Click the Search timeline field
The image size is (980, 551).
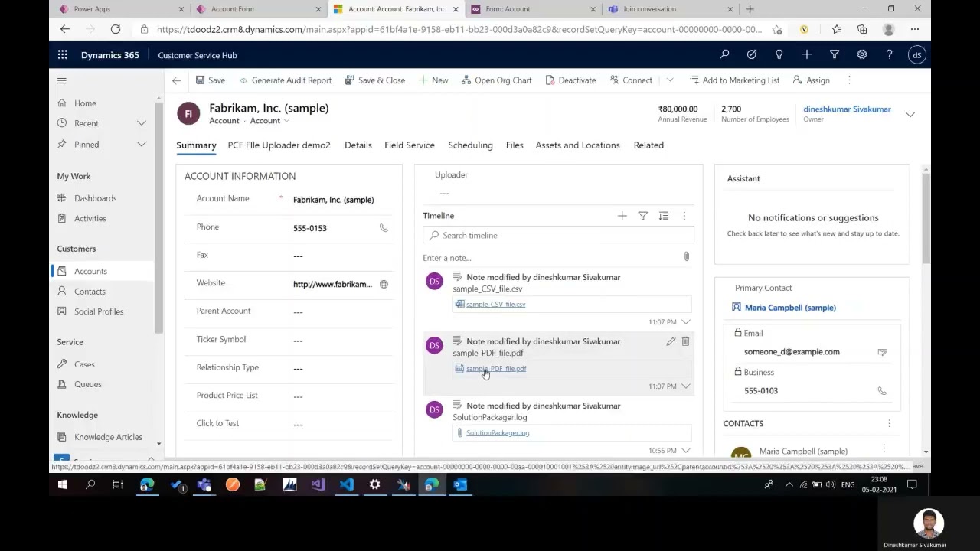[x=558, y=236]
